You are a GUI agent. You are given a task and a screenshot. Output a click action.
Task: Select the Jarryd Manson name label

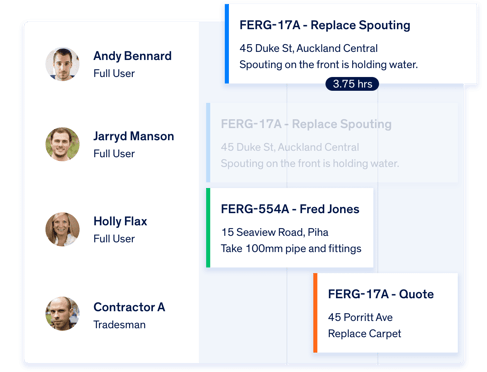(x=134, y=136)
